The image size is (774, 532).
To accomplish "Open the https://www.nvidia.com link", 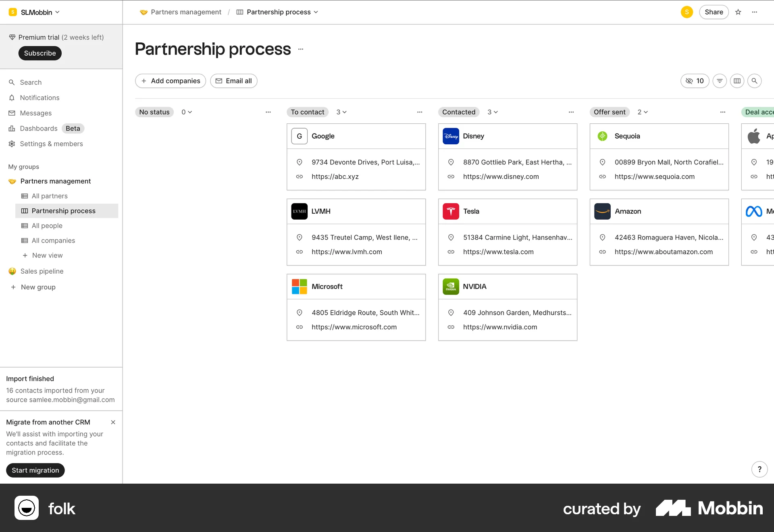I will tap(500, 327).
